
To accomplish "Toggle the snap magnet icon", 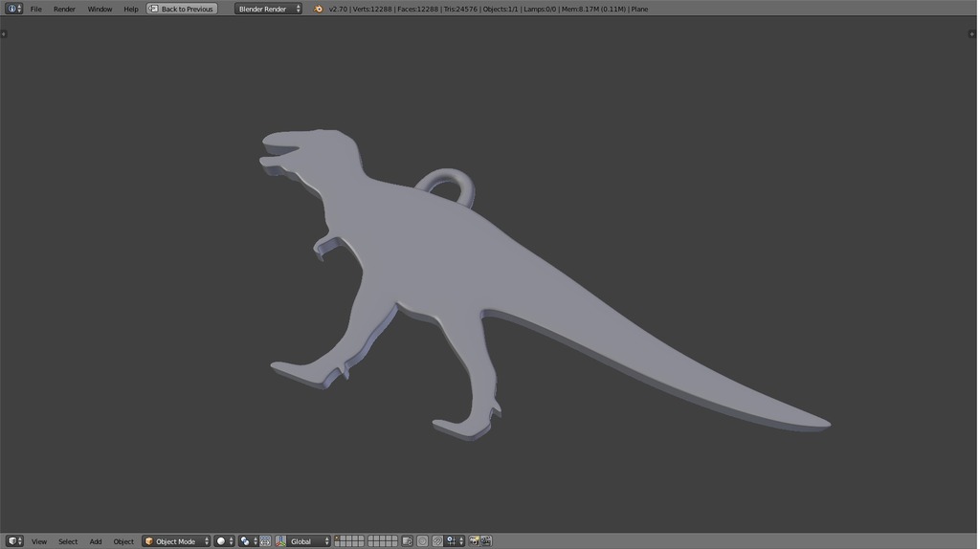I will coord(437,541).
